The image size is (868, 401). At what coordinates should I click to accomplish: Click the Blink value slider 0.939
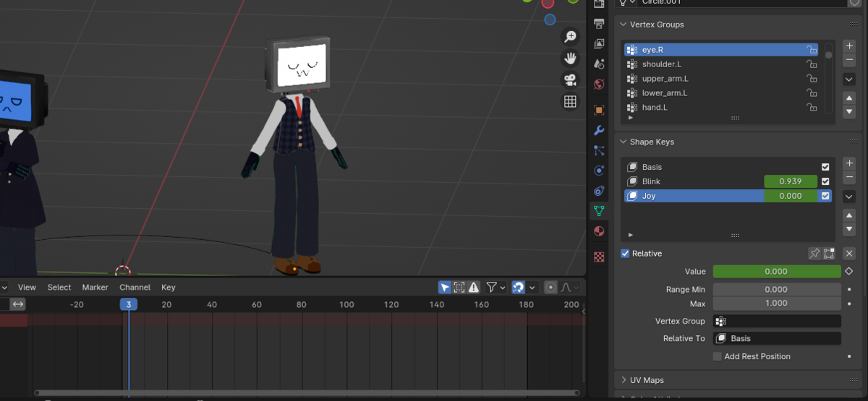(791, 181)
